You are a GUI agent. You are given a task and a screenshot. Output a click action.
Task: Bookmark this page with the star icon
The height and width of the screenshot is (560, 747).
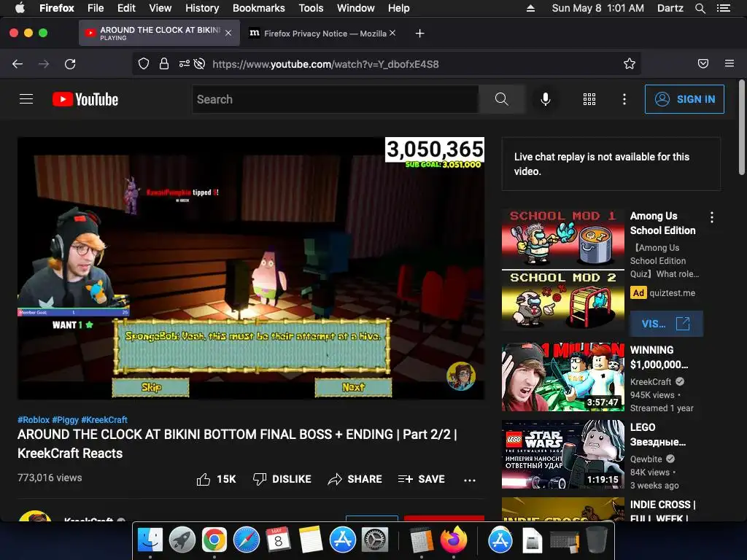click(x=630, y=64)
